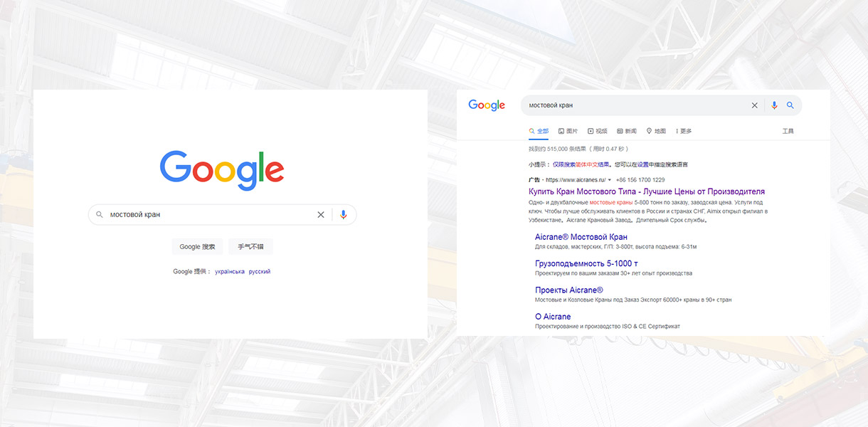Screen dimensions: 868x427
Task: Click the homepage search input field text
Action: tap(140, 214)
